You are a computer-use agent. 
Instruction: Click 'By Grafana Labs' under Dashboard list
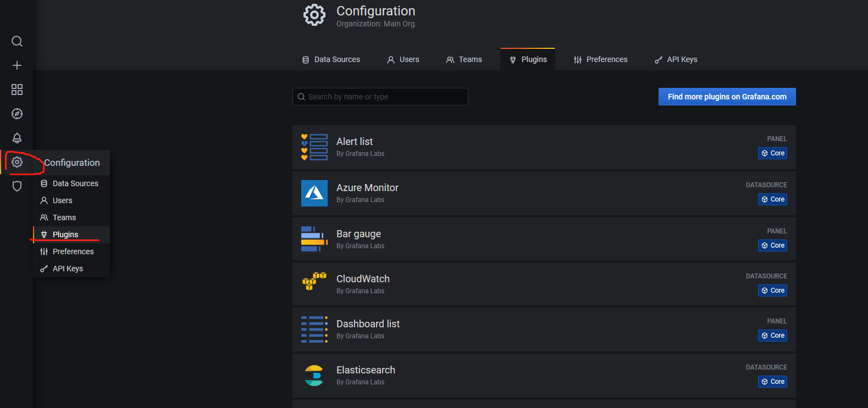tap(360, 336)
